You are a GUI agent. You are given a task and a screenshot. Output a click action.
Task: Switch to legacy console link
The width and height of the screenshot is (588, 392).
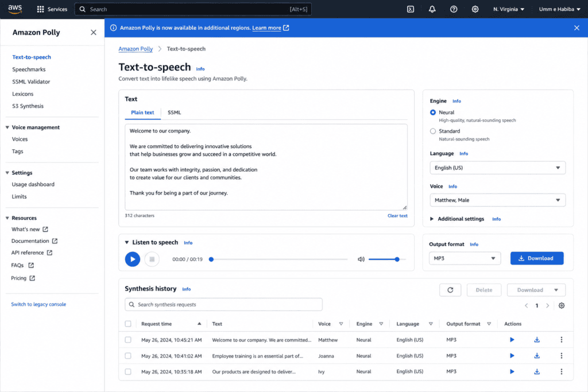pos(38,304)
